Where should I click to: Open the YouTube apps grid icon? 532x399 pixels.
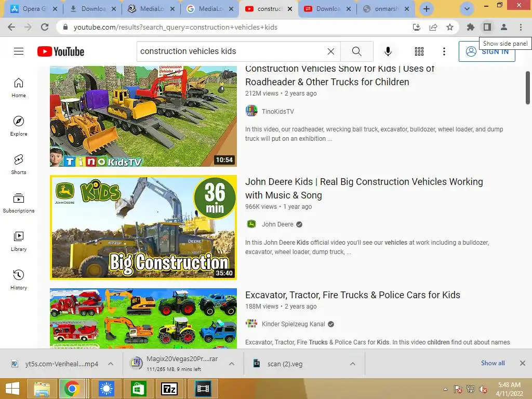(x=419, y=51)
